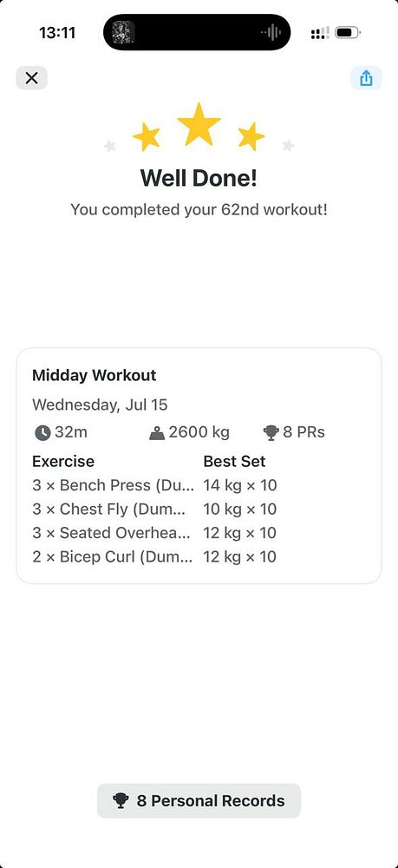Tap the battery indicator in status bar
Viewport: 398px width, 868px height.
tap(349, 33)
